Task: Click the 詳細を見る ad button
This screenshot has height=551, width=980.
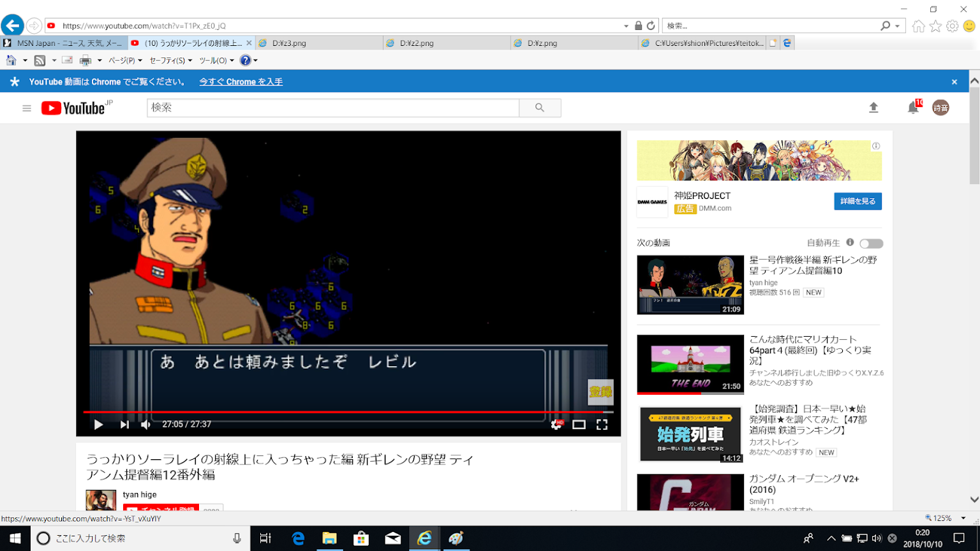Action: (857, 202)
